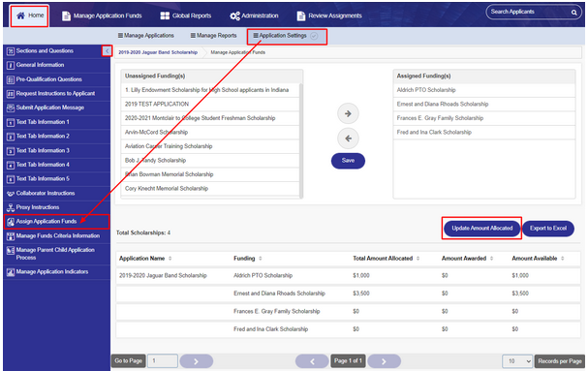Viewport: 588px width, 371px height.
Task: Click Text Tab Information 4 icon
Action: (11, 165)
